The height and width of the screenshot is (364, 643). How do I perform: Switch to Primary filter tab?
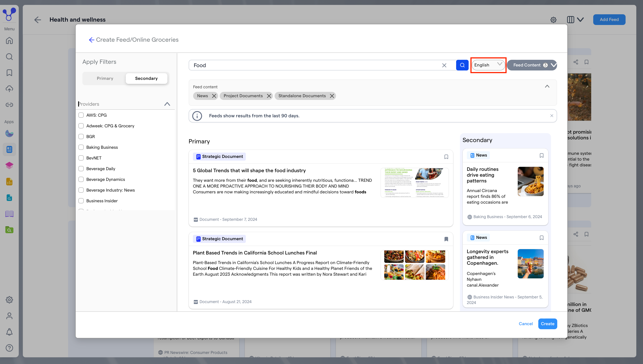(x=105, y=79)
